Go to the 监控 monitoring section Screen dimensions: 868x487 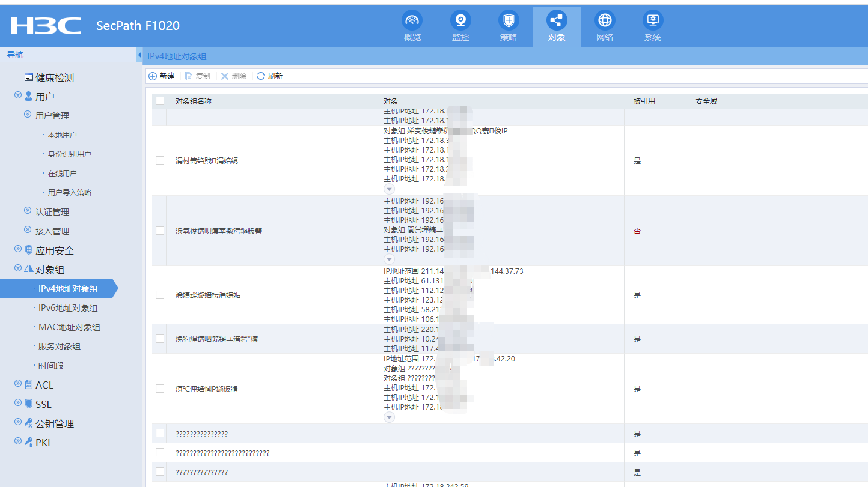(x=460, y=27)
